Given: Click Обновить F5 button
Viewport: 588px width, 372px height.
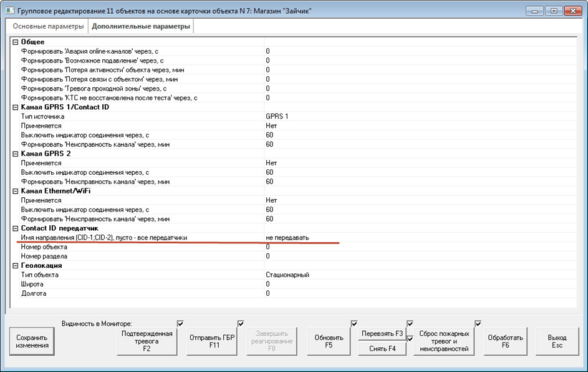Looking at the screenshot, I should pos(329,341).
